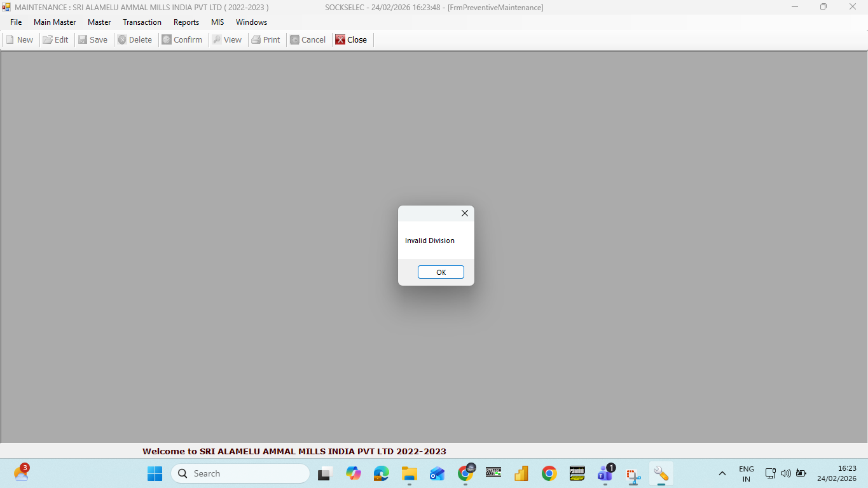
Task: Click the Windows taskbar Search box
Action: [240, 473]
